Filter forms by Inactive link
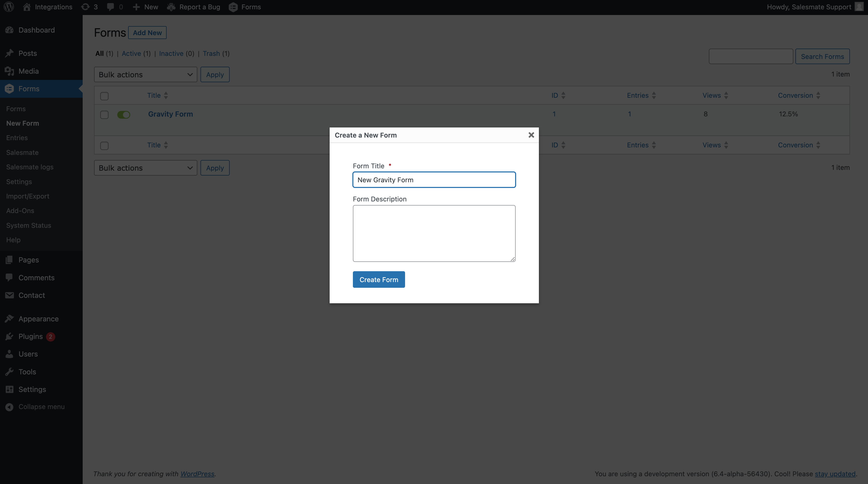 tap(171, 54)
